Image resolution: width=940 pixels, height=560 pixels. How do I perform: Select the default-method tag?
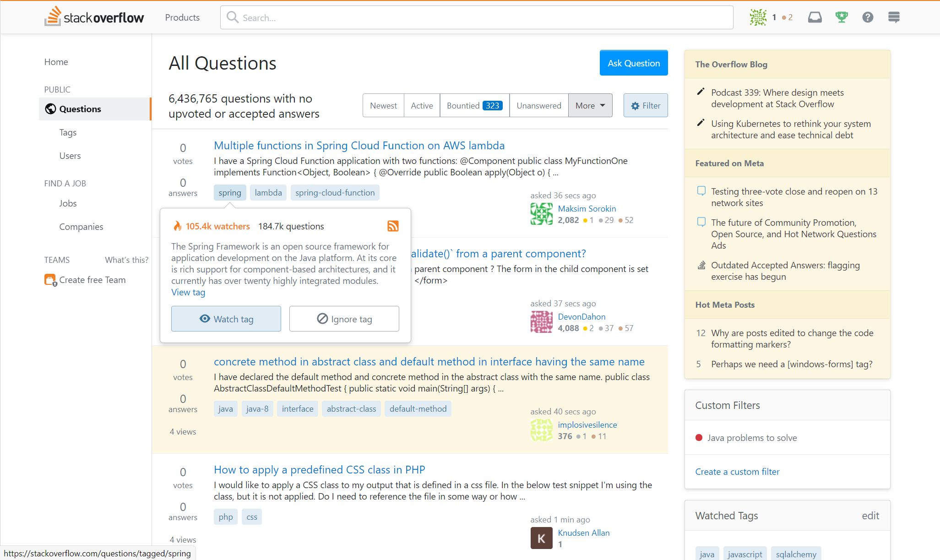(x=418, y=409)
